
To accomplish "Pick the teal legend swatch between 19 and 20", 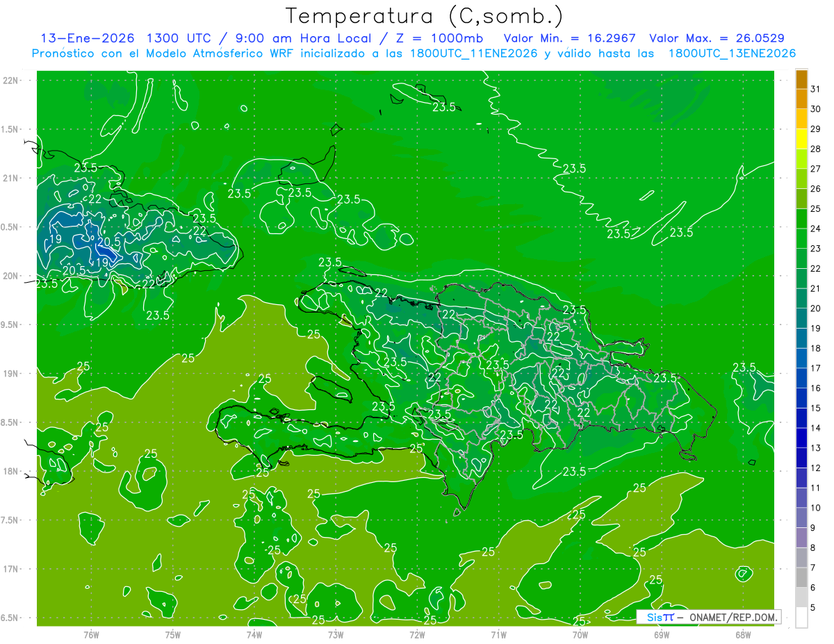I will coord(801,318).
